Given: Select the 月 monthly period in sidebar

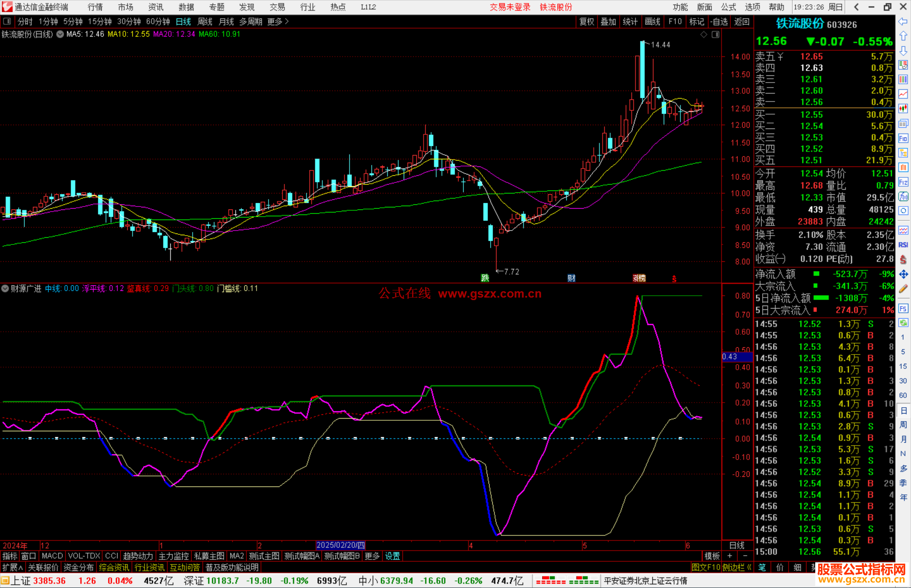Looking at the screenshot, I should point(903,439).
